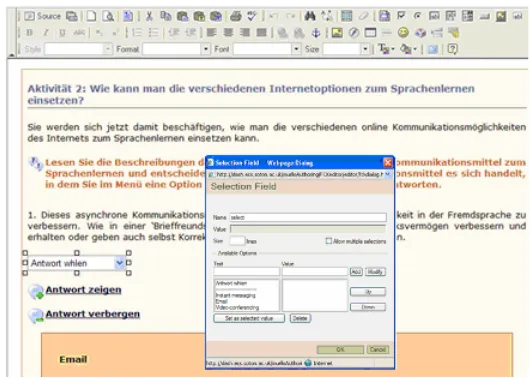Insert a Table icon
This screenshot has width=530, height=378.
pos(370,33)
